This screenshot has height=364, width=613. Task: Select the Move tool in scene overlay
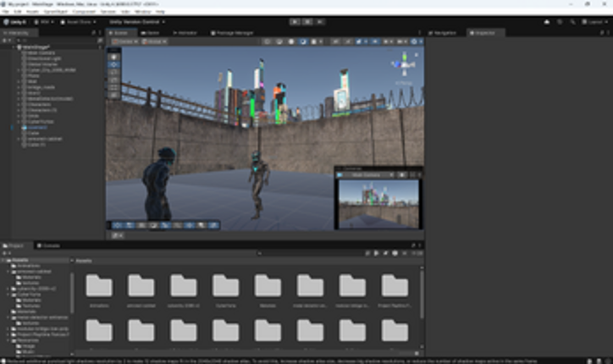[115, 63]
